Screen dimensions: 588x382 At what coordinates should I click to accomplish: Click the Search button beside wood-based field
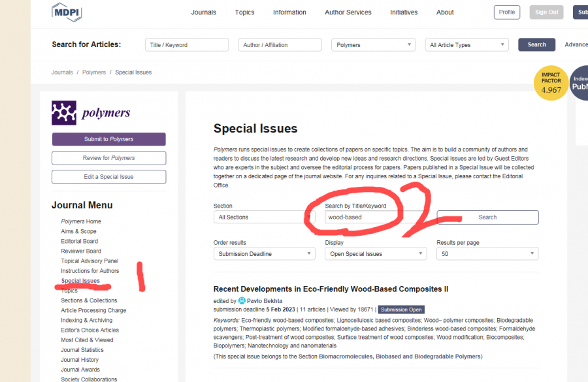[487, 217]
